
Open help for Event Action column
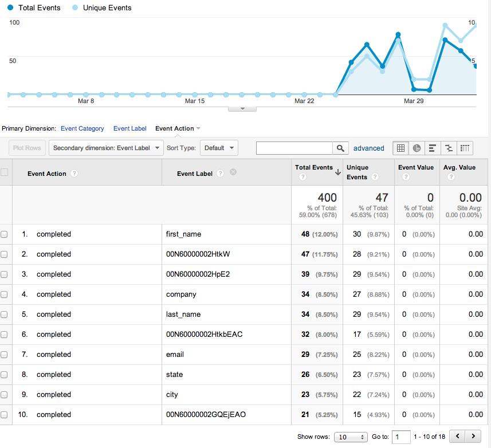pos(74,174)
